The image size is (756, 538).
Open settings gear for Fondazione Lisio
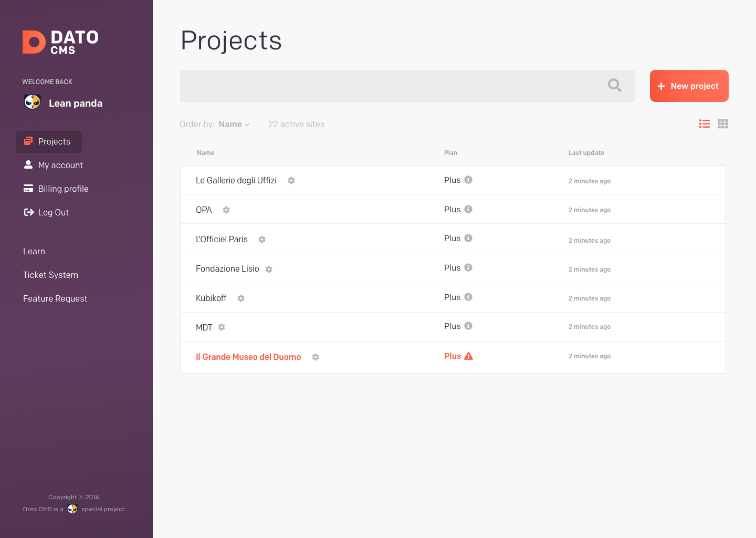click(x=269, y=270)
